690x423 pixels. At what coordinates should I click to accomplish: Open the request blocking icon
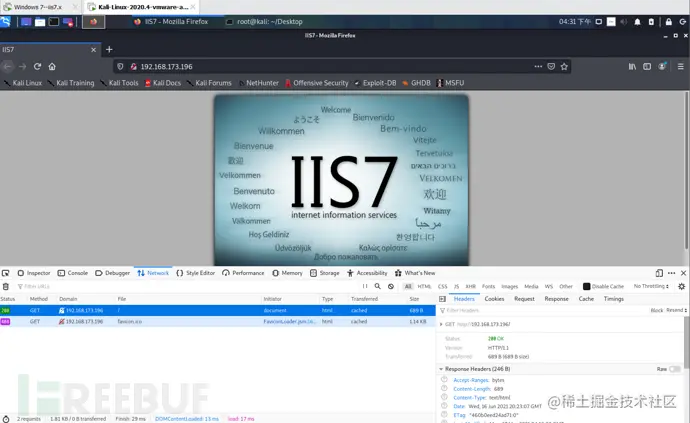pos(391,286)
